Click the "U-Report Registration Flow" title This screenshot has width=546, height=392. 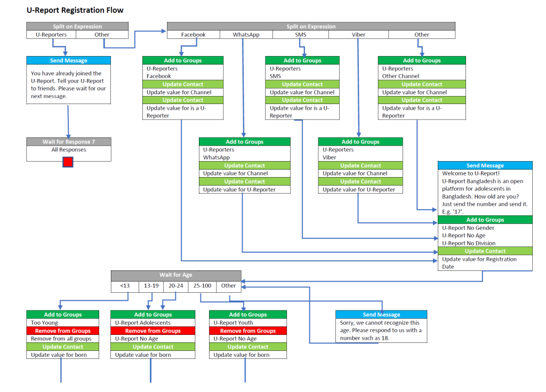(x=75, y=10)
